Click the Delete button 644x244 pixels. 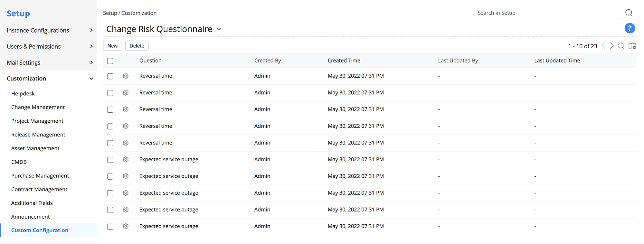pos(137,46)
